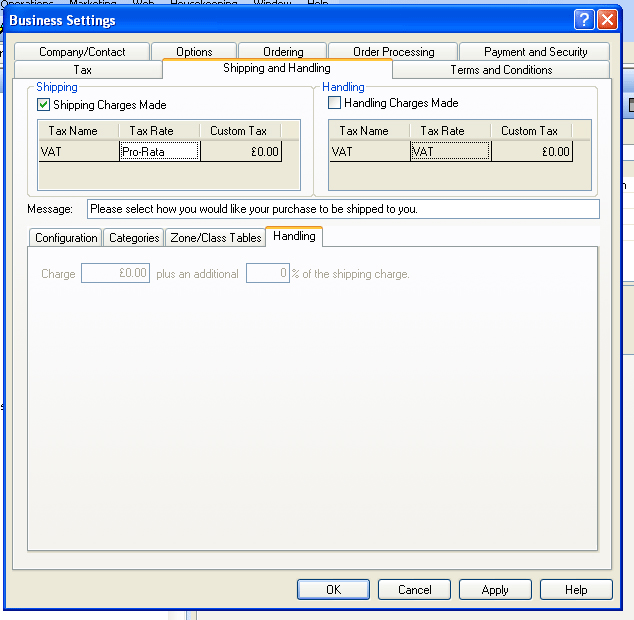The height and width of the screenshot is (620, 634).
Task: Open the Pro-Rata shipping tax rate cell
Action: [x=159, y=152]
